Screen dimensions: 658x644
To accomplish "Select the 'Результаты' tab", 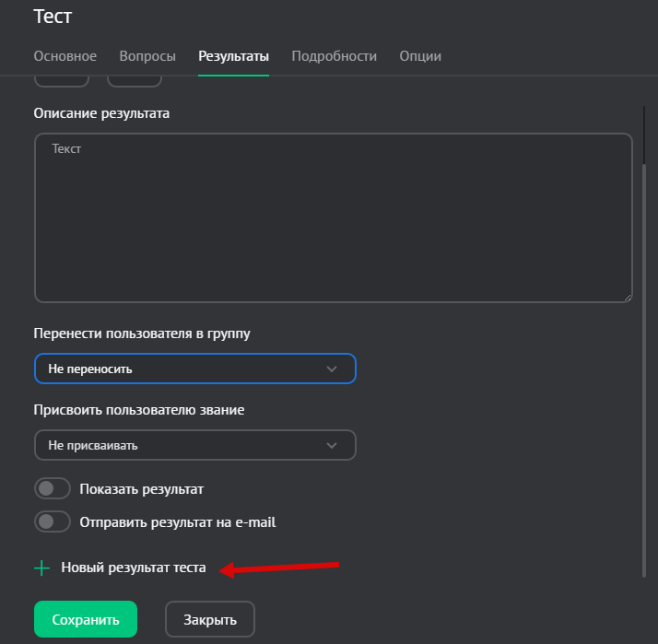I will [x=233, y=56].
